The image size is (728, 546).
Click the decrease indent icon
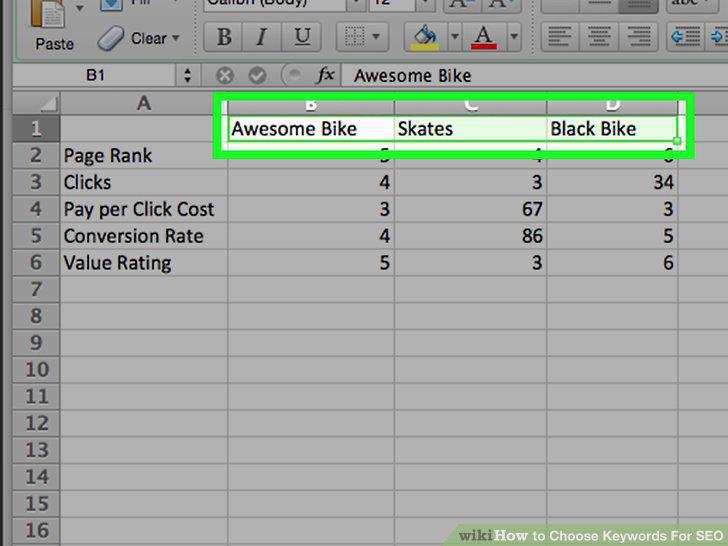pyautogui.click(x=685, y=37)
